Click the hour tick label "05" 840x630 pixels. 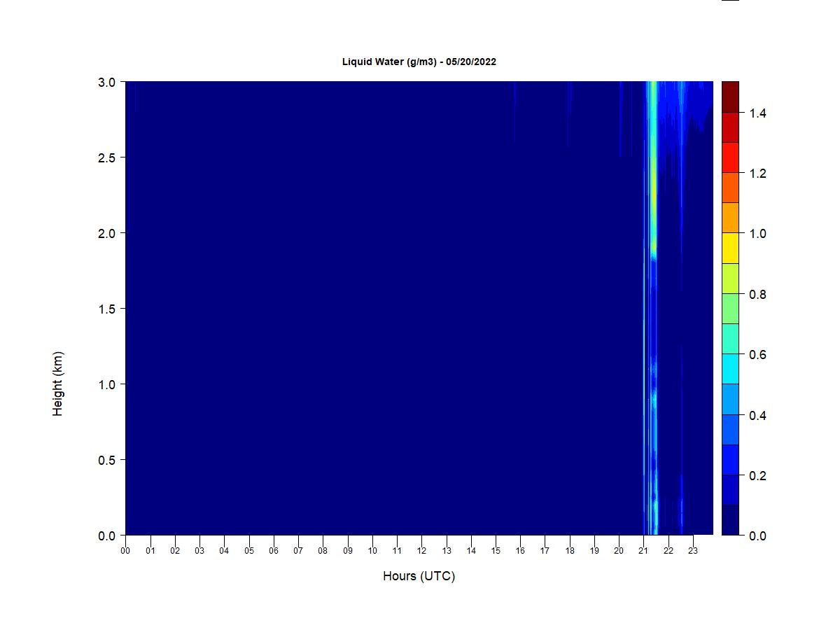click(249, 551)
